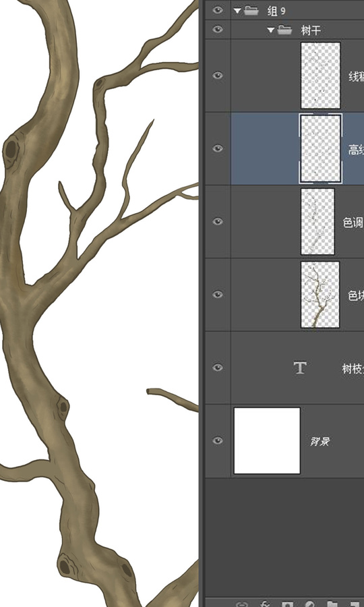
Task: Add a layer mask using mask icon
Action: tap(286, 604)
